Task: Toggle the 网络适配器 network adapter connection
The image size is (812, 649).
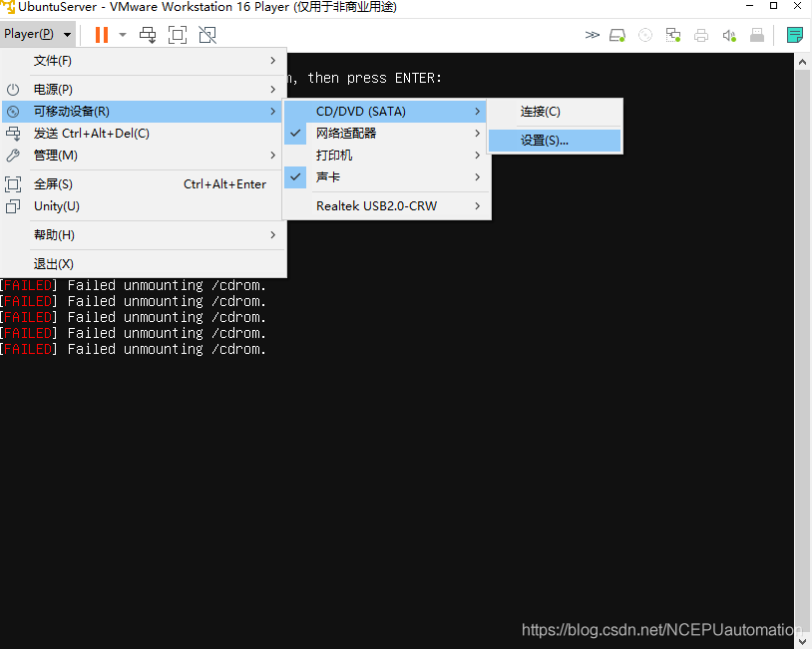Action: point(386,134)
